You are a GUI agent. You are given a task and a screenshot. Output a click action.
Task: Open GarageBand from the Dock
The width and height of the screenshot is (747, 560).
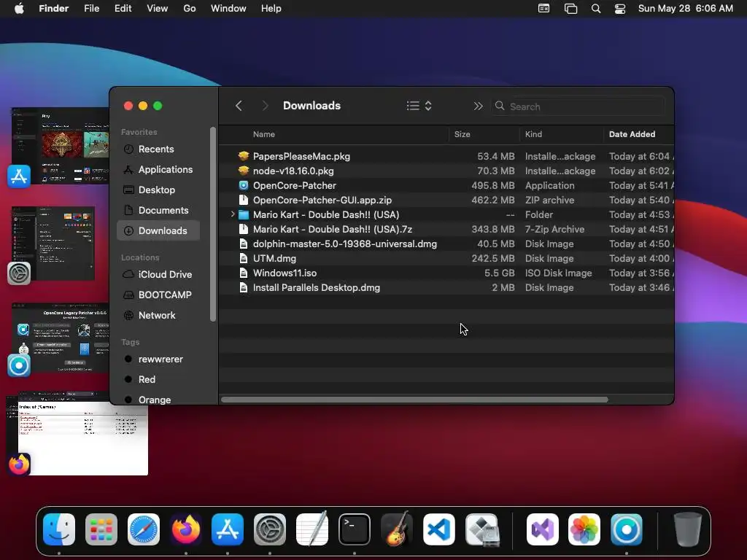point(396,529)
